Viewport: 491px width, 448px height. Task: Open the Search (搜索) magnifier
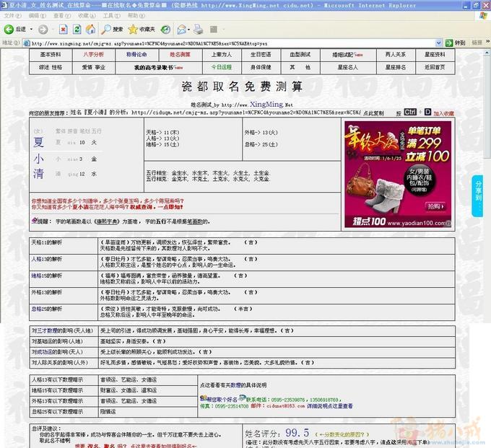coord(106,30)
